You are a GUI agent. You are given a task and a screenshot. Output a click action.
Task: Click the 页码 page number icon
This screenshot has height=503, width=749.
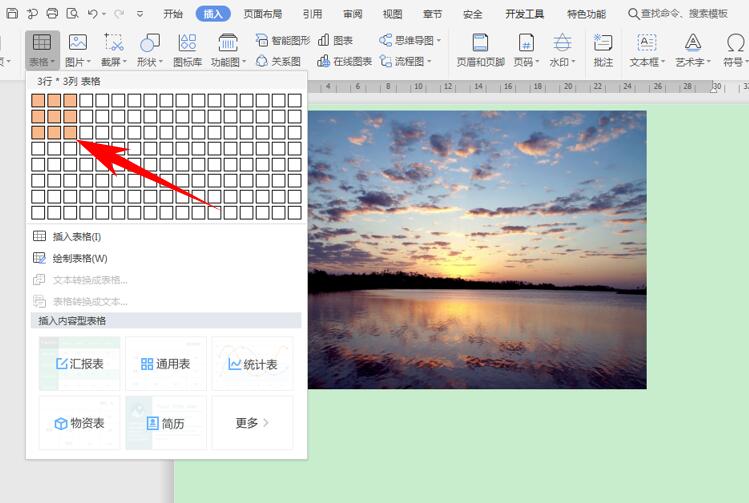526,43
